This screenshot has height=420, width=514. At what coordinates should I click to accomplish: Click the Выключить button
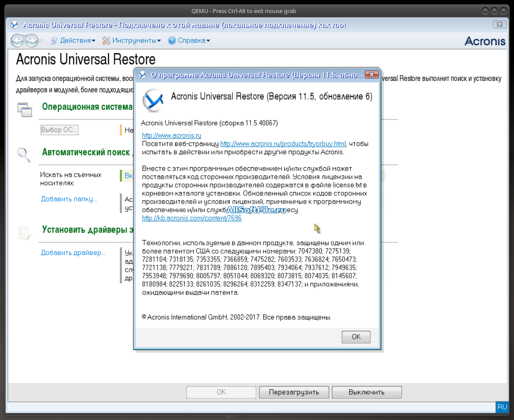[x=366, y=392]
